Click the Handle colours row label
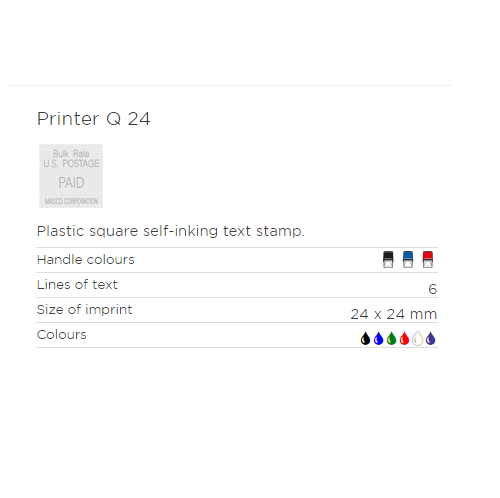 [x=86, y=260]
